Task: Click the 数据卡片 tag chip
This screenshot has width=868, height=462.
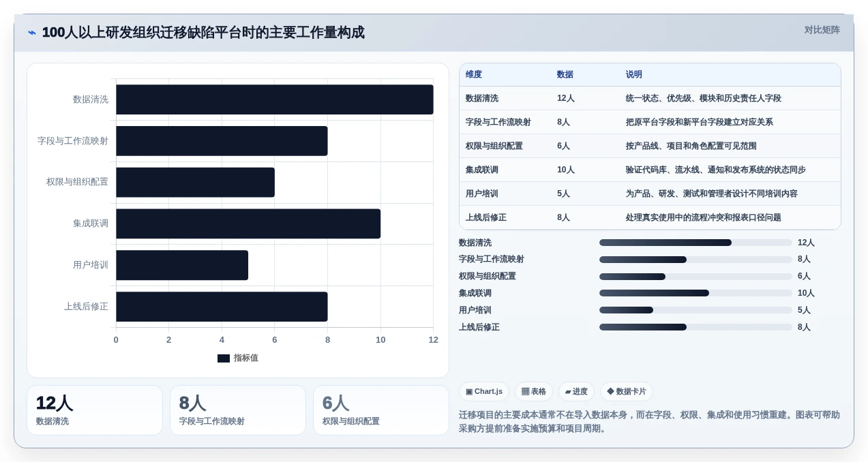Action: (x=627, y=392)
